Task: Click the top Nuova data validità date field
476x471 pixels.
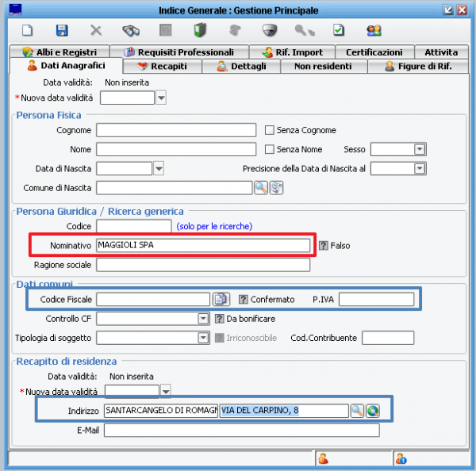Action: point(127,98)
